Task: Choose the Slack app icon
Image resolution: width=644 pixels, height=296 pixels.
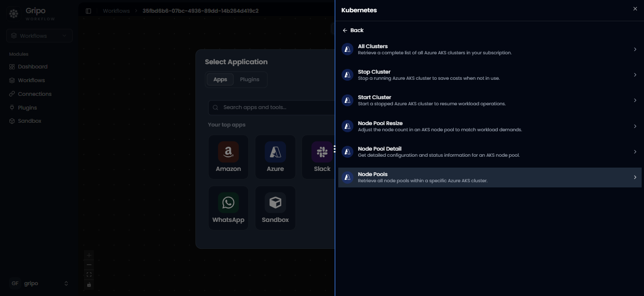Action: pyautogui.click(x=322, y=152)
